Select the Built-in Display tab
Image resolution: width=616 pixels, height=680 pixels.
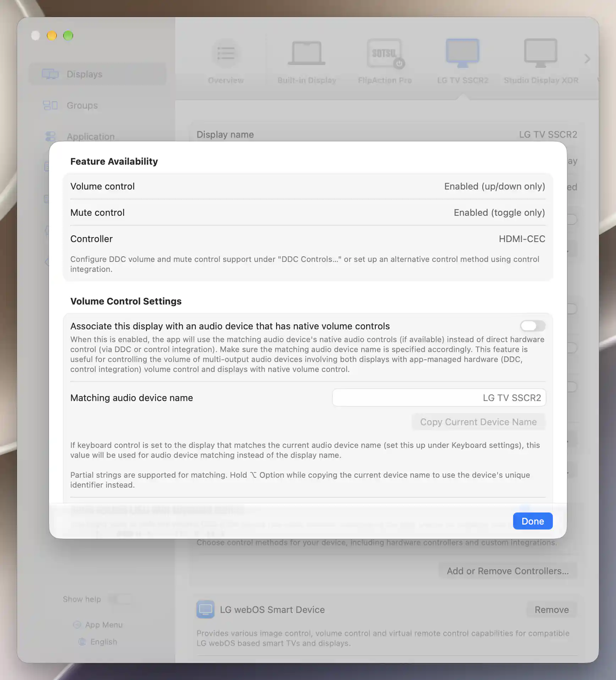click(x=307, y=61)
